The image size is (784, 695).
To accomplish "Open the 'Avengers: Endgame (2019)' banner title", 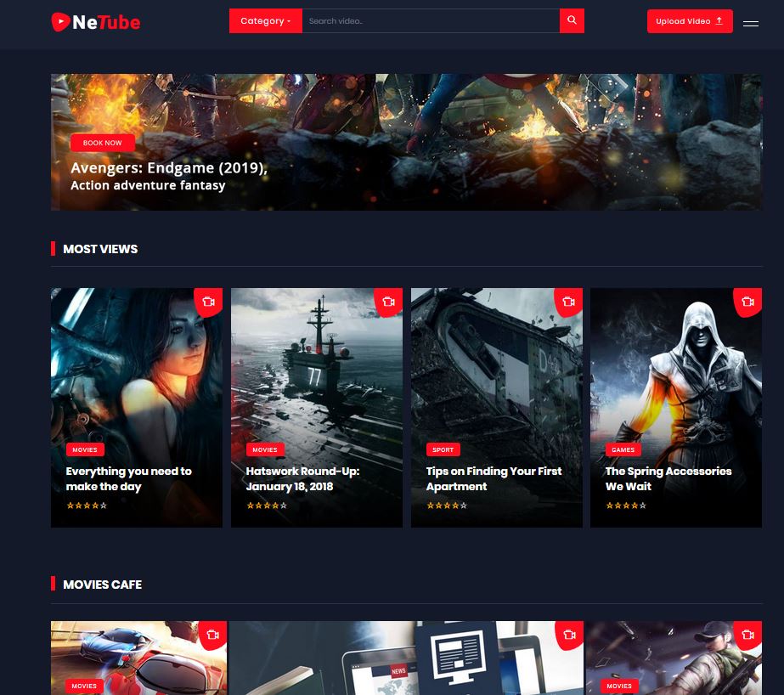I will pos(169,167).
